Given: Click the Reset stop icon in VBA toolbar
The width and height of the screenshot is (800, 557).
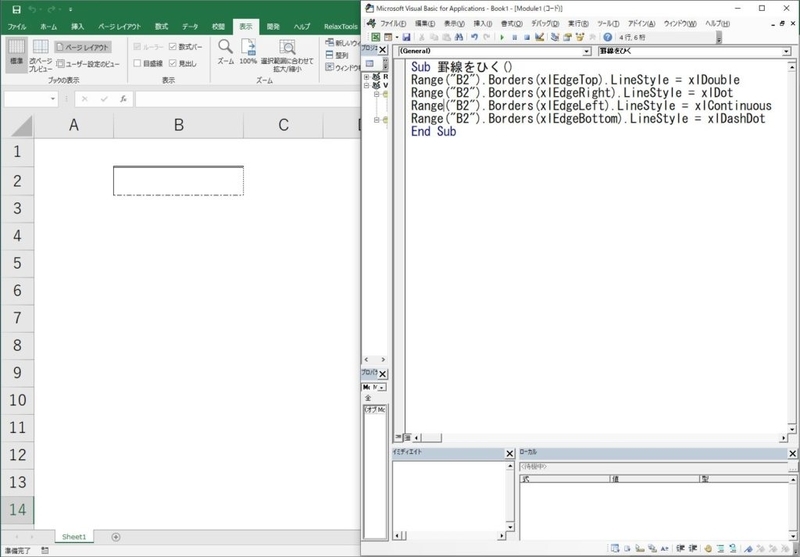Looking at the screenshot, I should 527,37.
